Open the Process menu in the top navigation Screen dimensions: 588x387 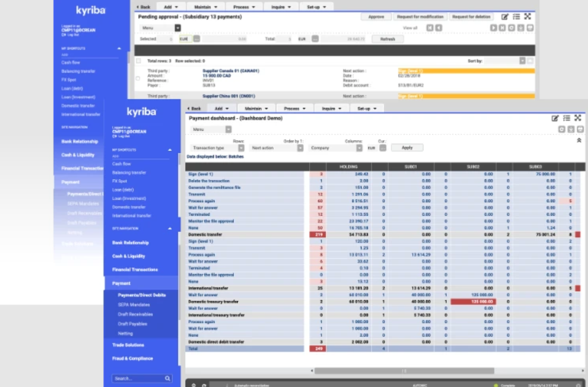294,108
